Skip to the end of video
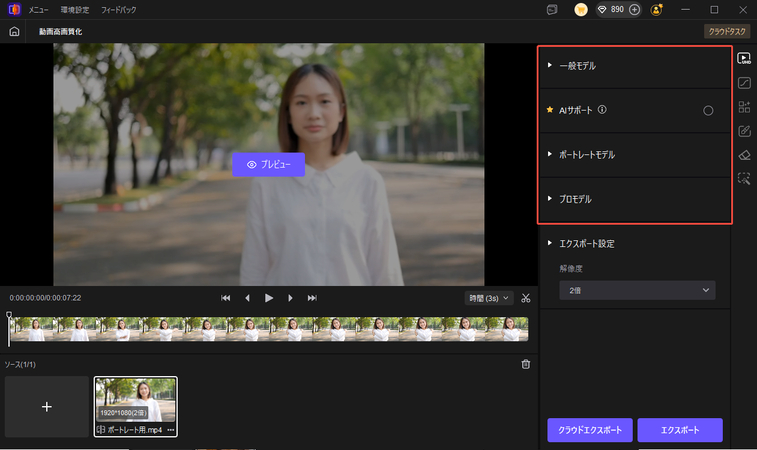Viewport: 757px width, 450px height. point(312,298)
